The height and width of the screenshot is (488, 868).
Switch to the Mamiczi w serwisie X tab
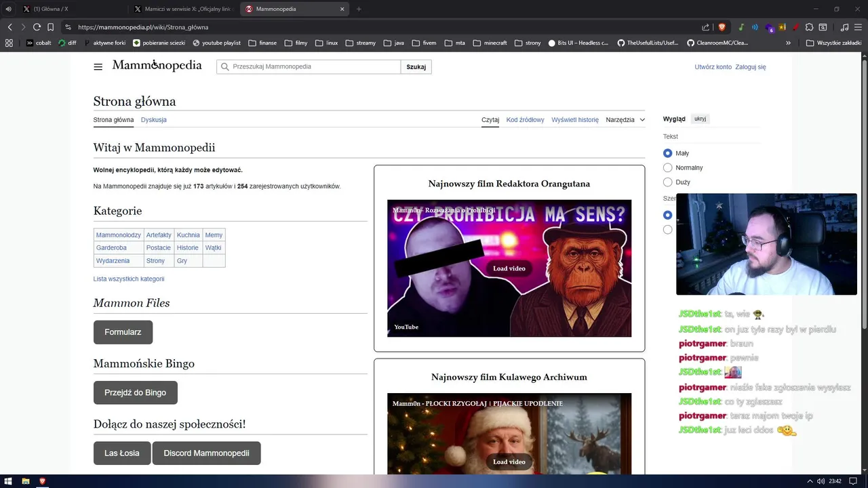[x=183, y=9]
